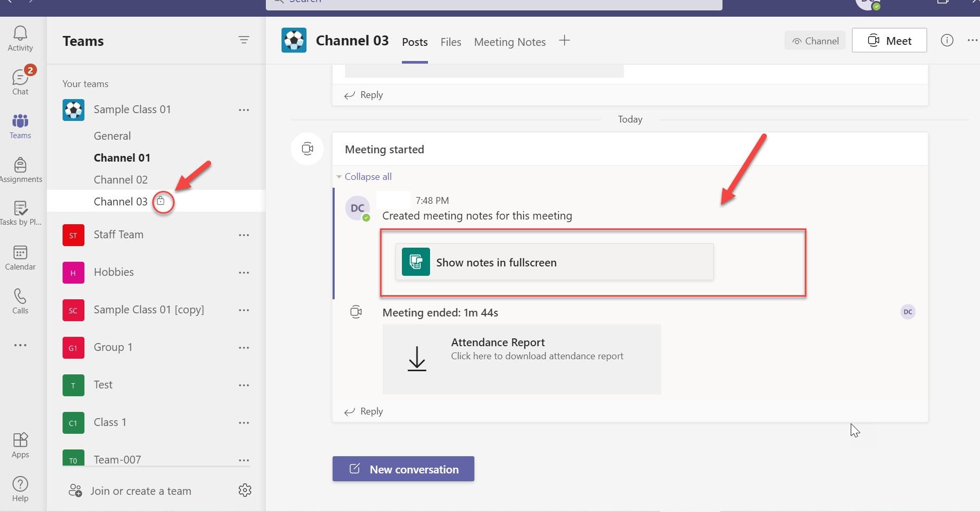This screenshot has height=512, width=980.
Task: Start a meeting with the Meet button
Action: (x=889, y=41)
